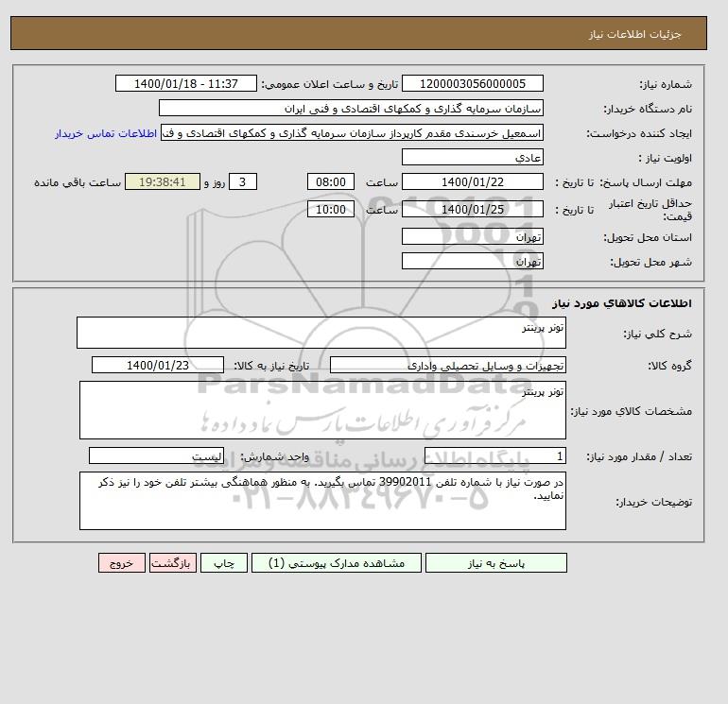Select the 10:00 validity time field
This screenshot has width=728, height=704.
(x=331, y=209)
